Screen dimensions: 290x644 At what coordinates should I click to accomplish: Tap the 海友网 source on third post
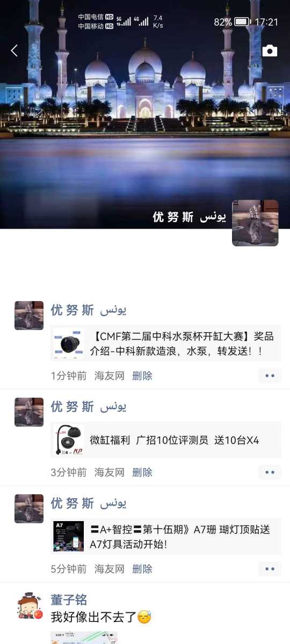tap(110, 569)
